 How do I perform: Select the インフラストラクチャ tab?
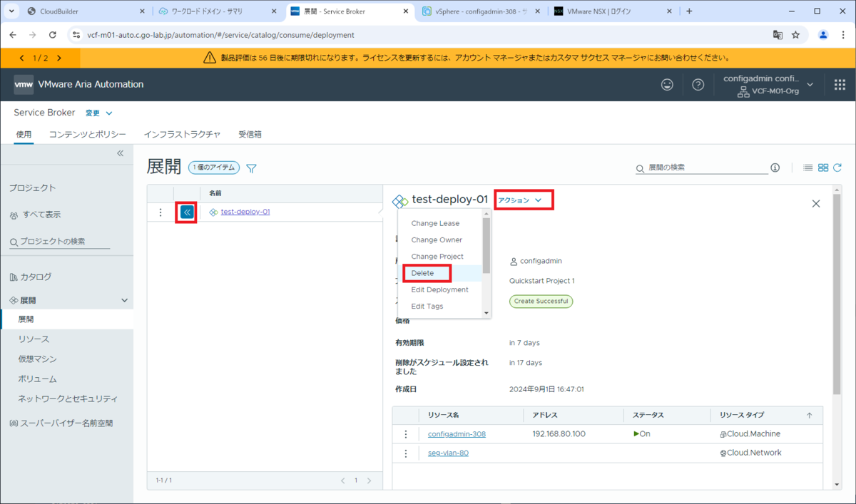pos(182,134)
